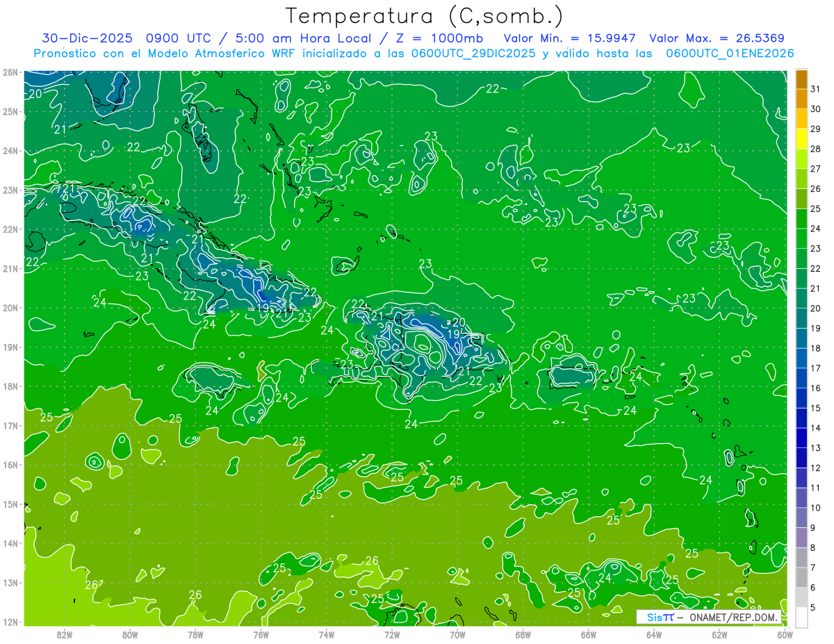Click the legend value label "31"
The height and width of the screenshot is (644, 834).
tap(816, 88)
